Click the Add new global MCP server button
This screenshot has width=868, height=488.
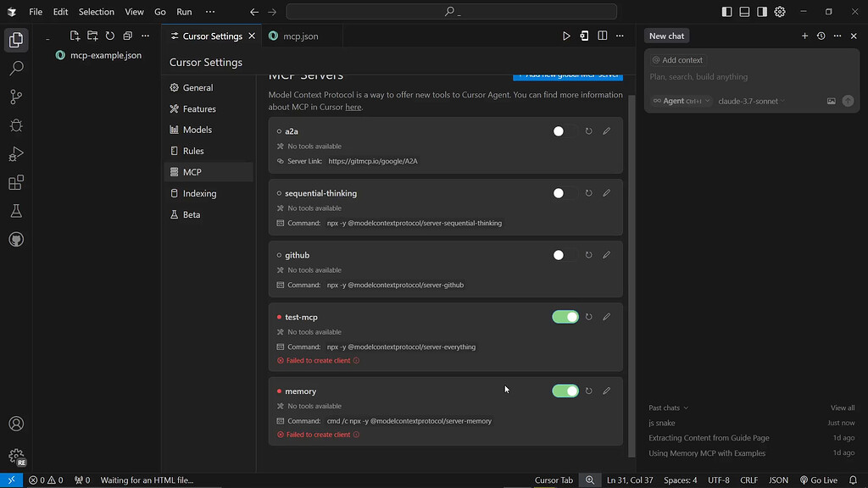pos(567,75)
